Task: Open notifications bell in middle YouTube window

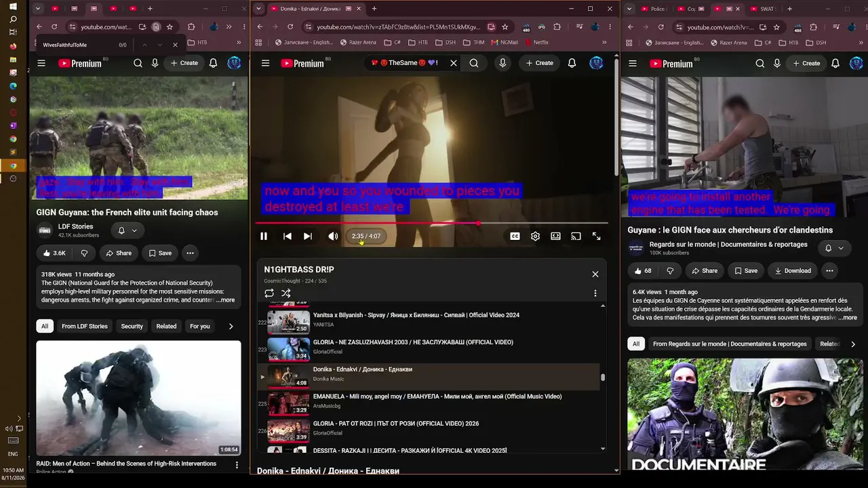Action: [x=572, y=63]
